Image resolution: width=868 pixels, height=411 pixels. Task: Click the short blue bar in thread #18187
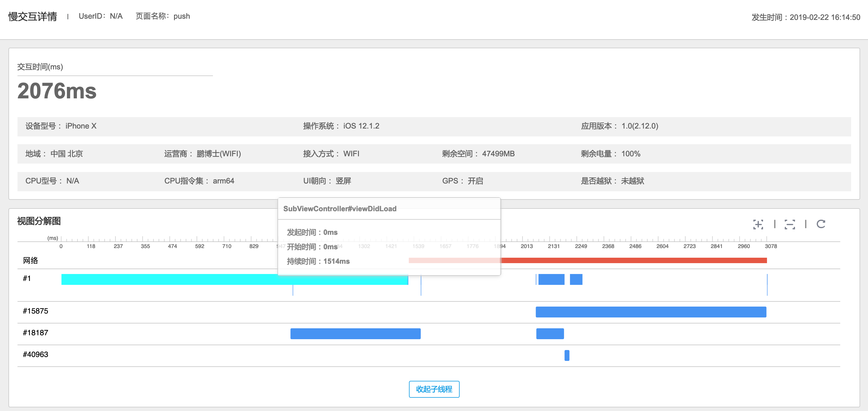550,334
